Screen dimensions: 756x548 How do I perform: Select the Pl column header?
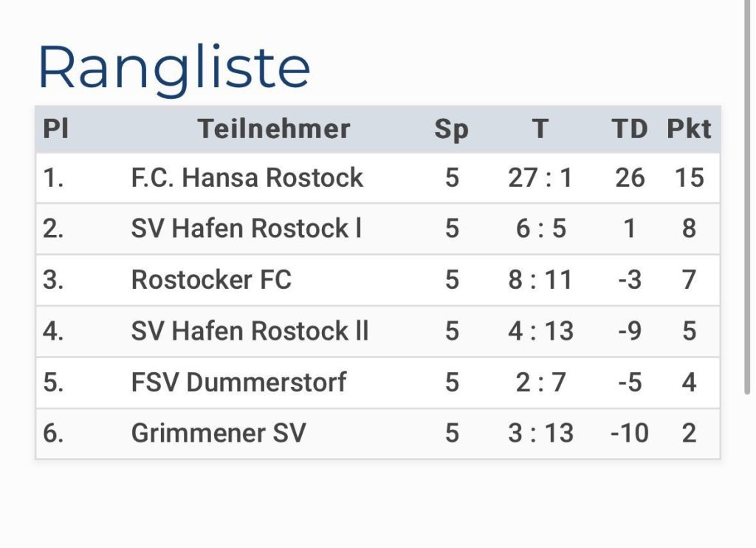pyautogui.click(x=56, y=129)
